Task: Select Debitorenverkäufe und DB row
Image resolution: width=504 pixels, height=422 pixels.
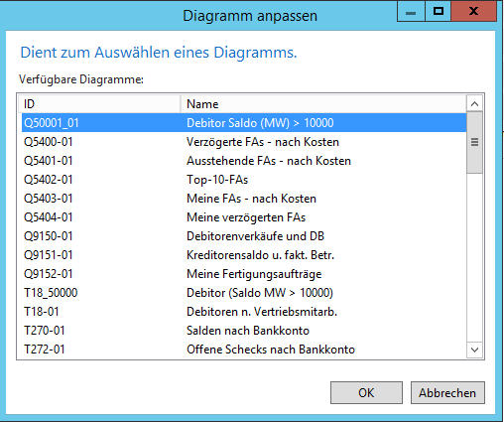Action: pyautogui.click(x=244, y=236)
